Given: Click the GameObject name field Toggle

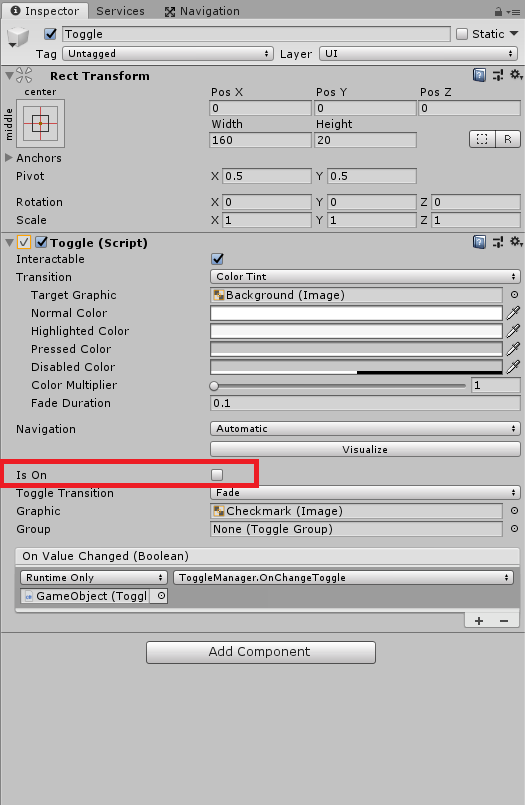Looking at the screenshot, I should pyautogui.click(x=256, y=34).
